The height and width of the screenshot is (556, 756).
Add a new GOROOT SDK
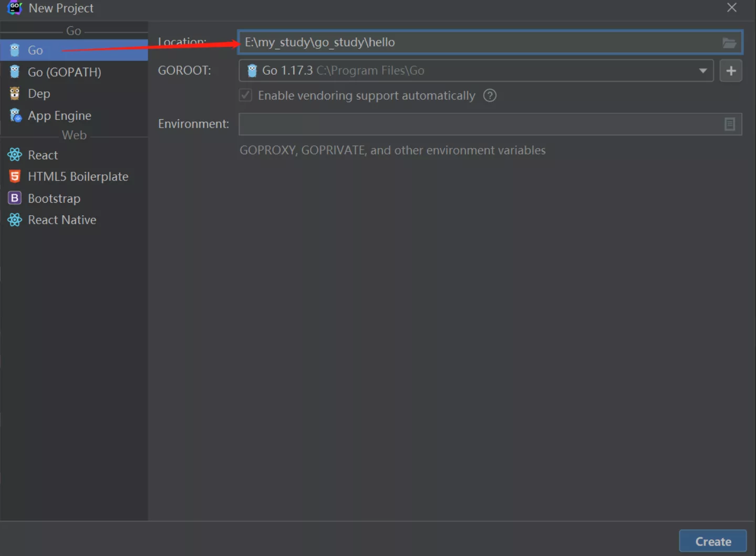[731, 71]
